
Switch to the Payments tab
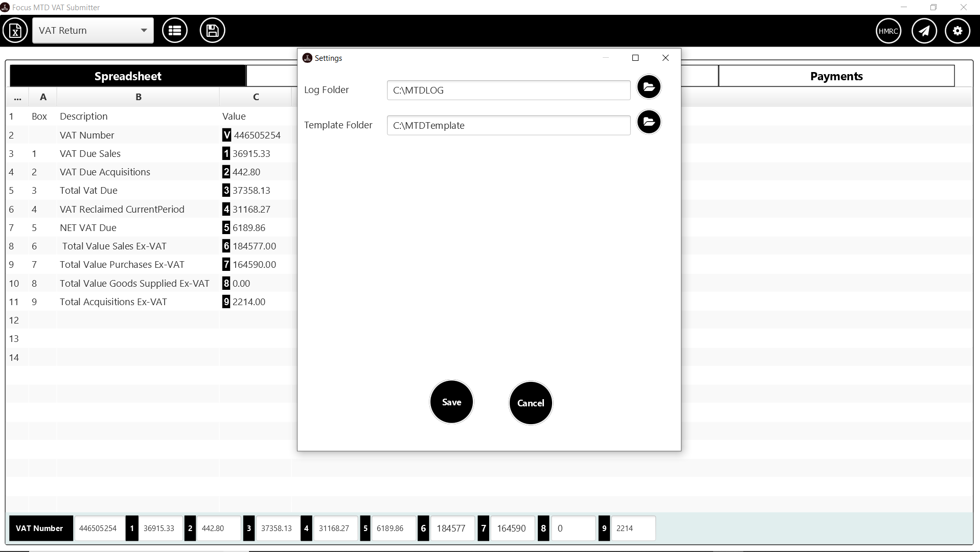836,76
